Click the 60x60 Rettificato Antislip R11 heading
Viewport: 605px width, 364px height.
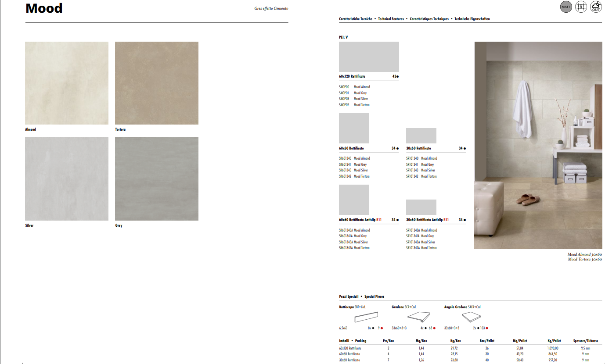[x=360, y=220]
